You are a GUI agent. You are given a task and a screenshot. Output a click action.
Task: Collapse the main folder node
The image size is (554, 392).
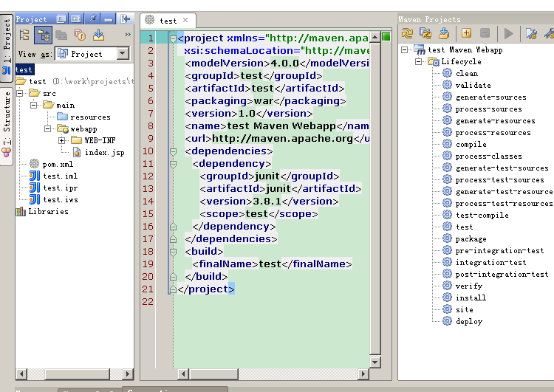[x=34, y=105]
